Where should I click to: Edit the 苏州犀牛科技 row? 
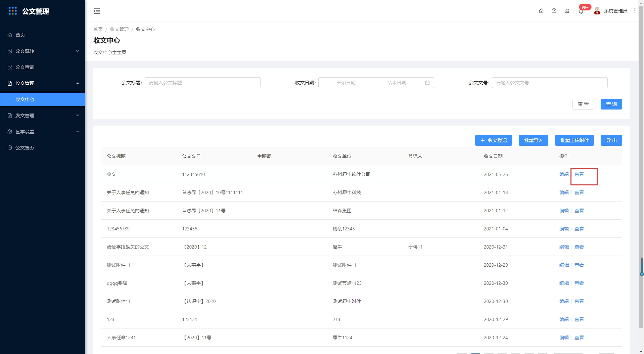(x=564, y=192)
